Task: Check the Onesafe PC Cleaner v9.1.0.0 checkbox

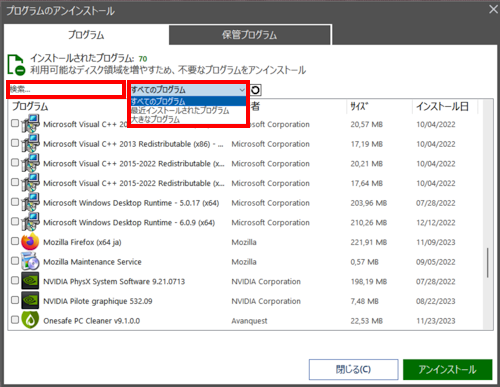Action: coord(15,320)
